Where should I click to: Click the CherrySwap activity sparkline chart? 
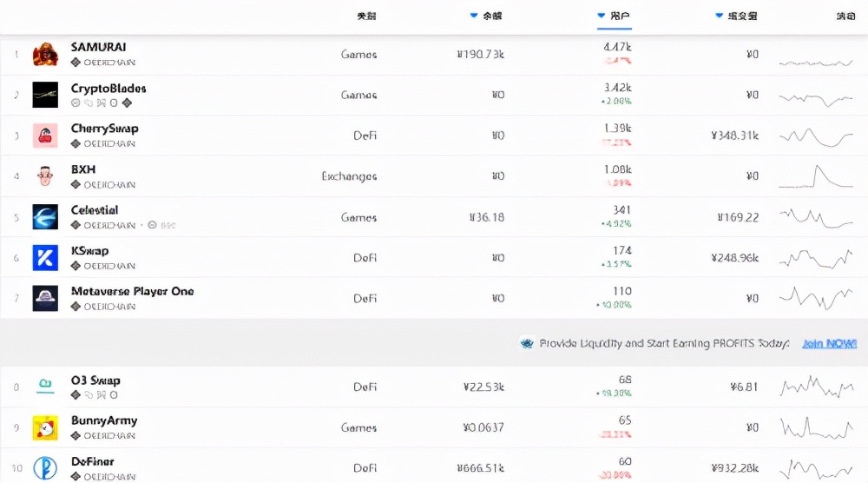(x=816, y=136)
